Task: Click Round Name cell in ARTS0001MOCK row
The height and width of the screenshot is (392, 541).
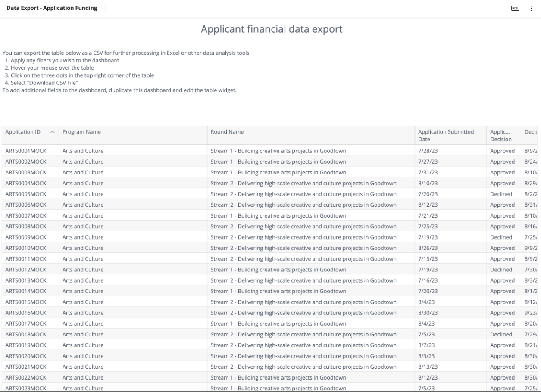Action: coord(311,151)
